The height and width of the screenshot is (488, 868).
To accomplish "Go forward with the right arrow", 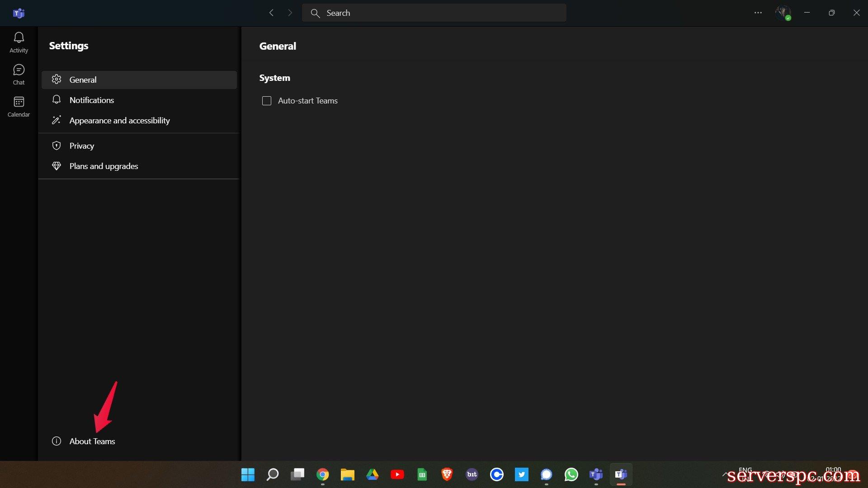I will (290, 13).
